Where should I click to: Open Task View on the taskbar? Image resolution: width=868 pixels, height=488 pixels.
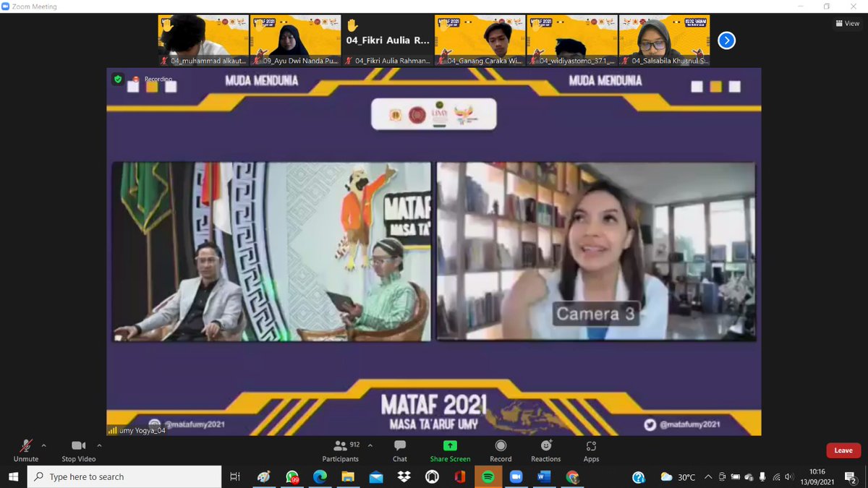click(235, 477)
